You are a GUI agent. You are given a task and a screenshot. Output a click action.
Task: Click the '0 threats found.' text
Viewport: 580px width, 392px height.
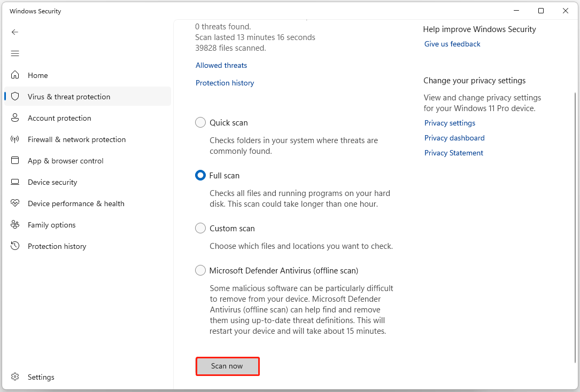[223, 27]
